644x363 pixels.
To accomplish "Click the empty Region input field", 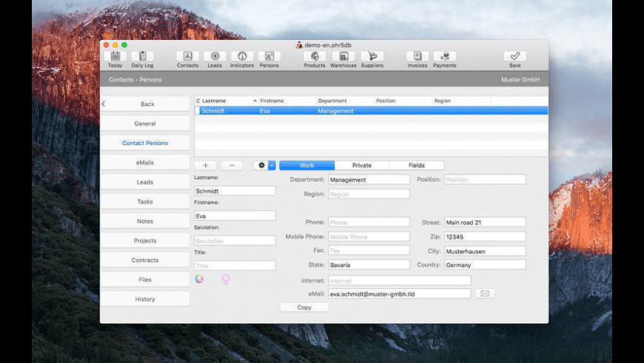I will [369, 194].
